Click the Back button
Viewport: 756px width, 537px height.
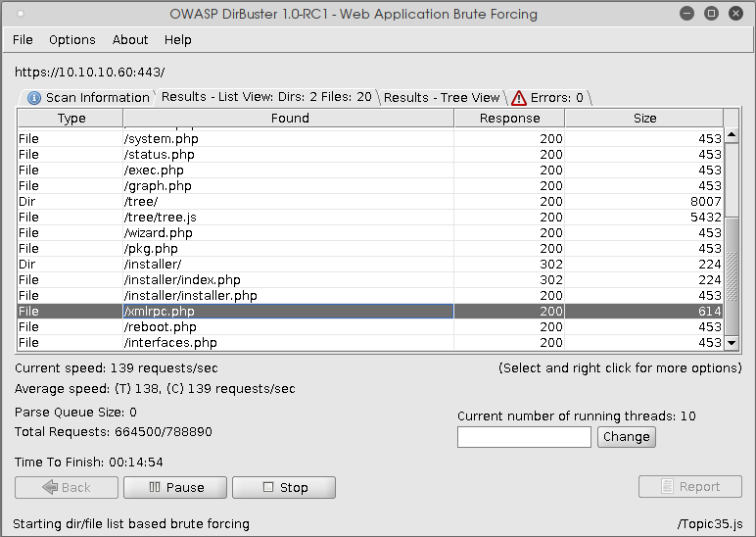[x=67, y=487]
